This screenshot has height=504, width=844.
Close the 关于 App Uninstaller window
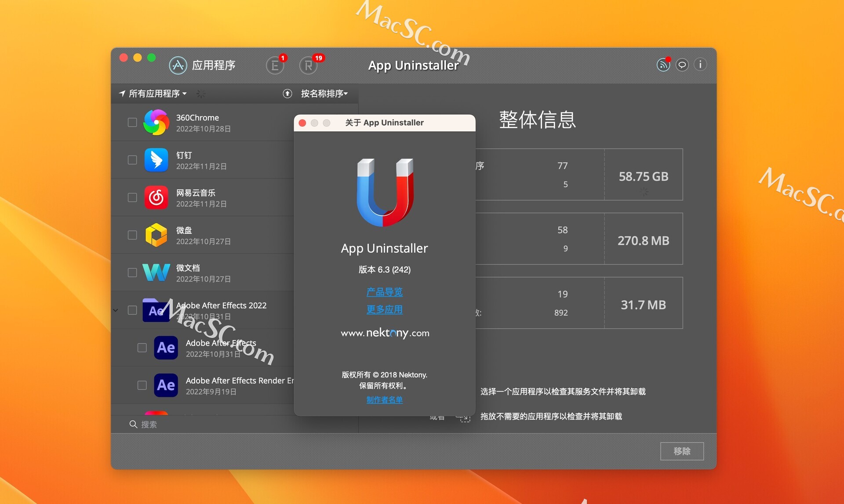tap(302, 123)
